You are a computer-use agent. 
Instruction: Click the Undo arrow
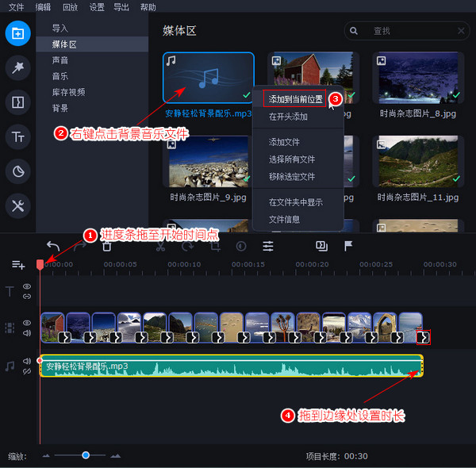pos(53,246)
